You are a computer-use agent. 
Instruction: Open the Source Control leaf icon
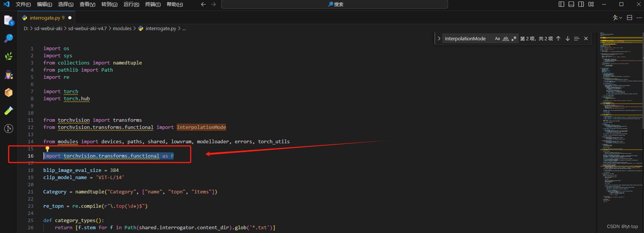[x=8, y=57]
